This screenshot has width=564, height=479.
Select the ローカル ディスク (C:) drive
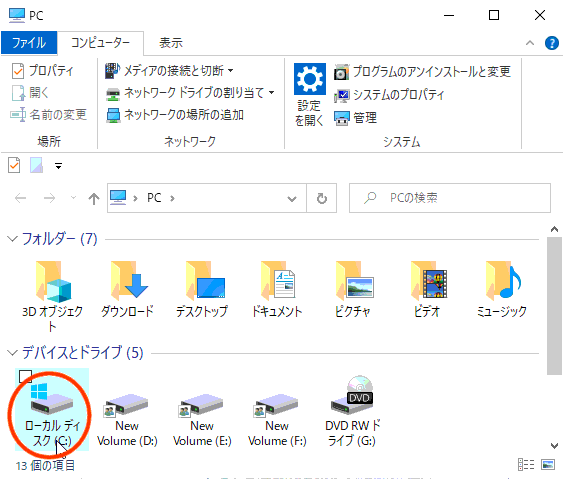[52, 410]
